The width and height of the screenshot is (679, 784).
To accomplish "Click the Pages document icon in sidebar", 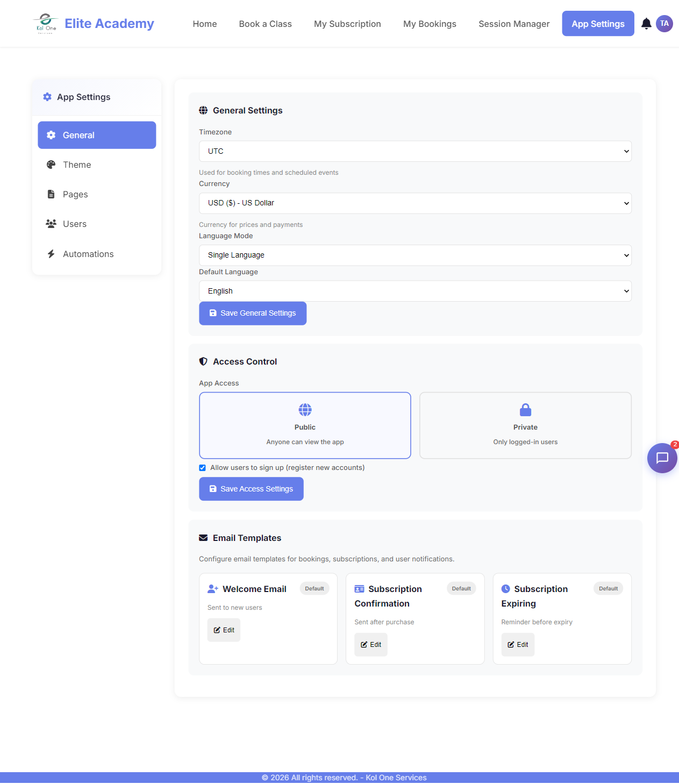I will (x=51, y=195).
